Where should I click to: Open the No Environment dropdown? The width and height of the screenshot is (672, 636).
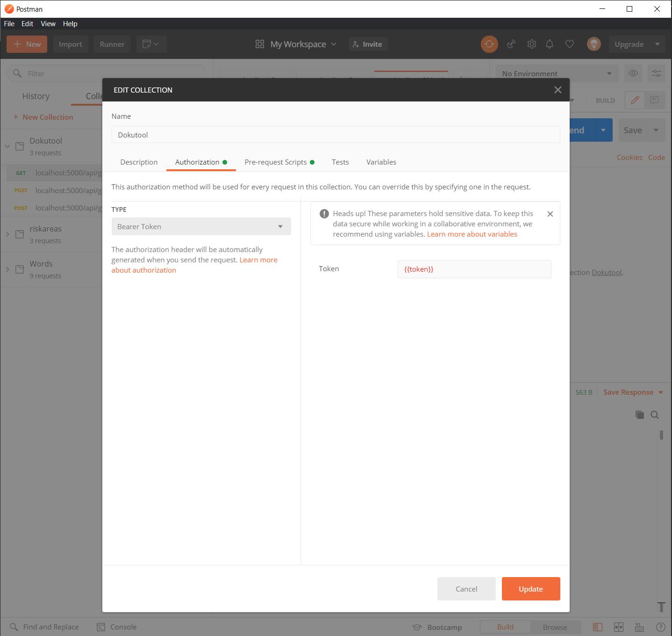click(x=557, y=73)
